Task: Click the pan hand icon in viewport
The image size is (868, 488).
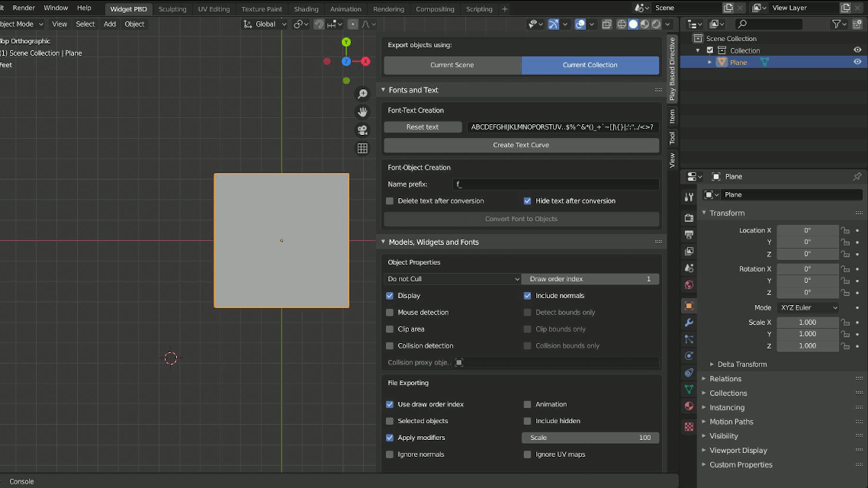Action: (363, 112)
